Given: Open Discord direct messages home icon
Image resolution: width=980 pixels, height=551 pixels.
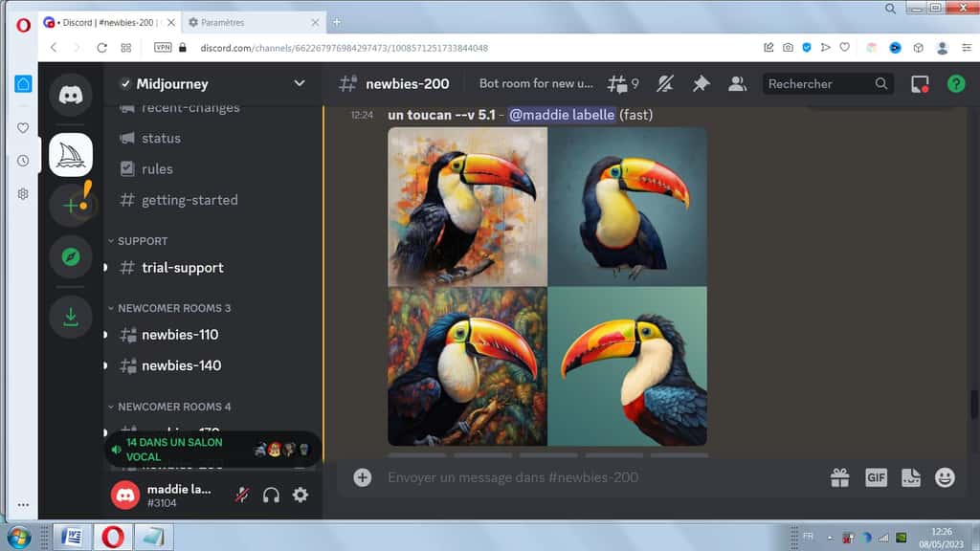Looking at the screenshot, I should click(x=71, y=95).
